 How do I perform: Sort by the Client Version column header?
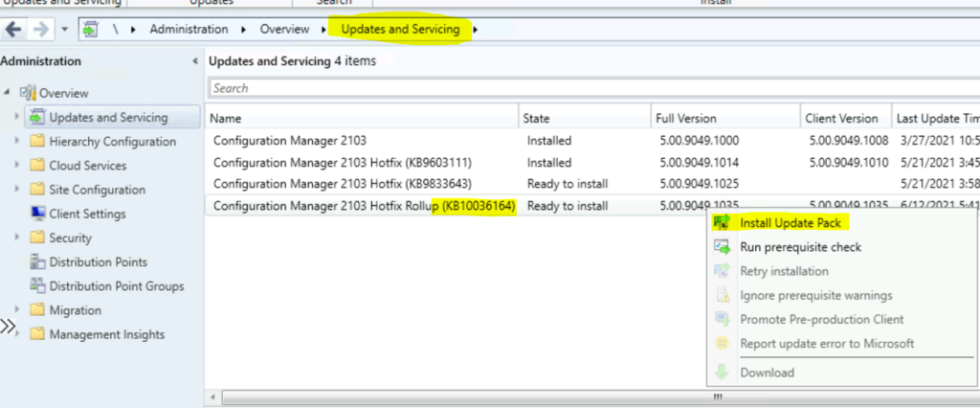pos(846,118)
